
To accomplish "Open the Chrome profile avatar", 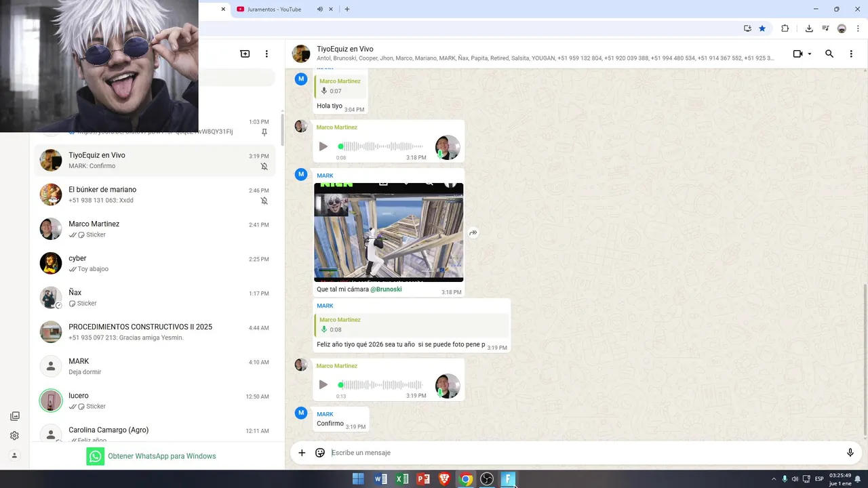I will click(842, 28).
